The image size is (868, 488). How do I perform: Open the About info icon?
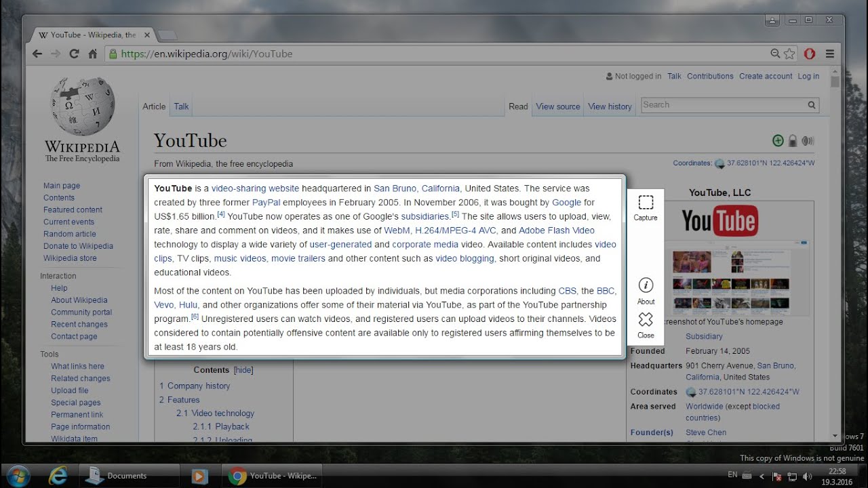click(x=646, y=285)
